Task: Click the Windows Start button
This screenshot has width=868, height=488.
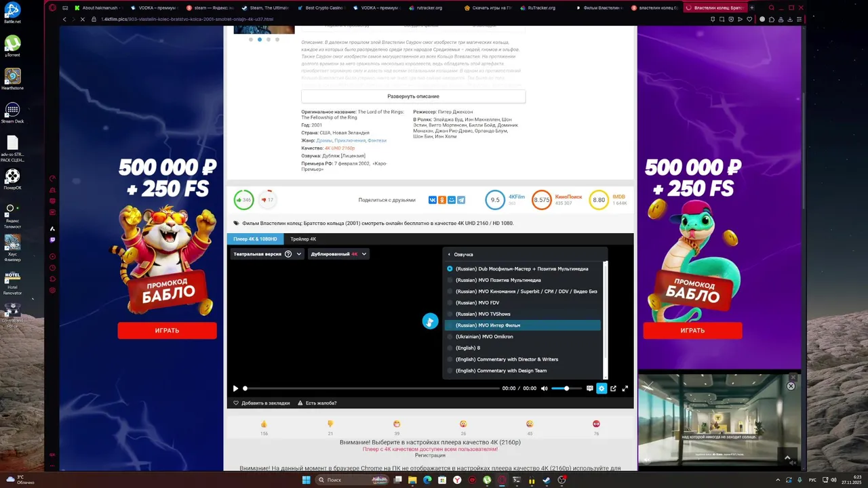Action: 306,480
